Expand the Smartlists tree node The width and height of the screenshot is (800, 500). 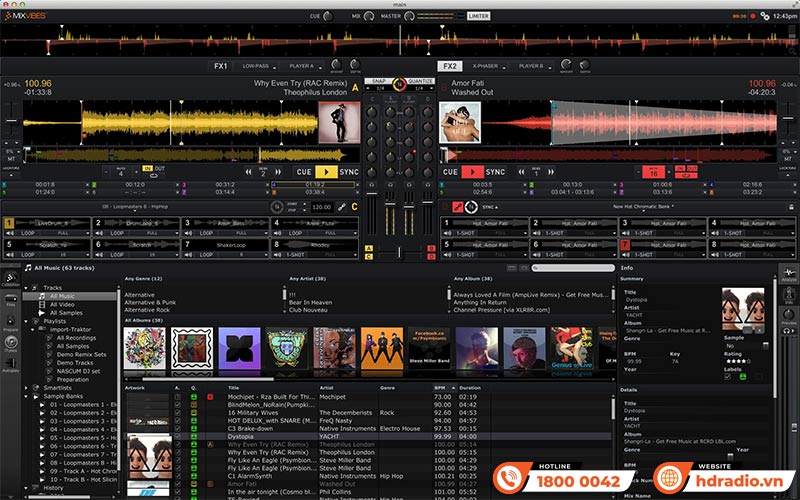pyautogui.click(x=26, y=388)
